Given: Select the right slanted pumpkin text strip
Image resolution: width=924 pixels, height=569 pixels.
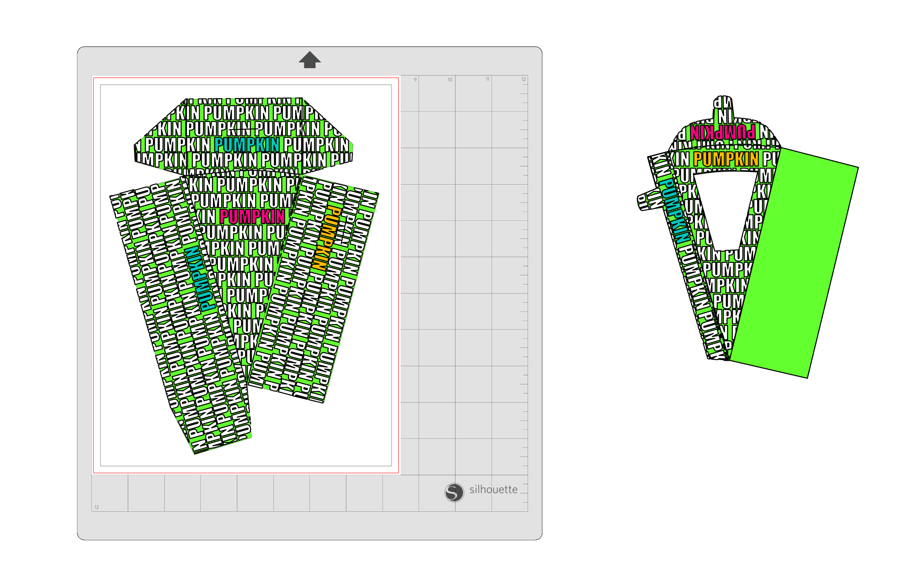Looking at the screenshot, I should (x=313, y=289).
